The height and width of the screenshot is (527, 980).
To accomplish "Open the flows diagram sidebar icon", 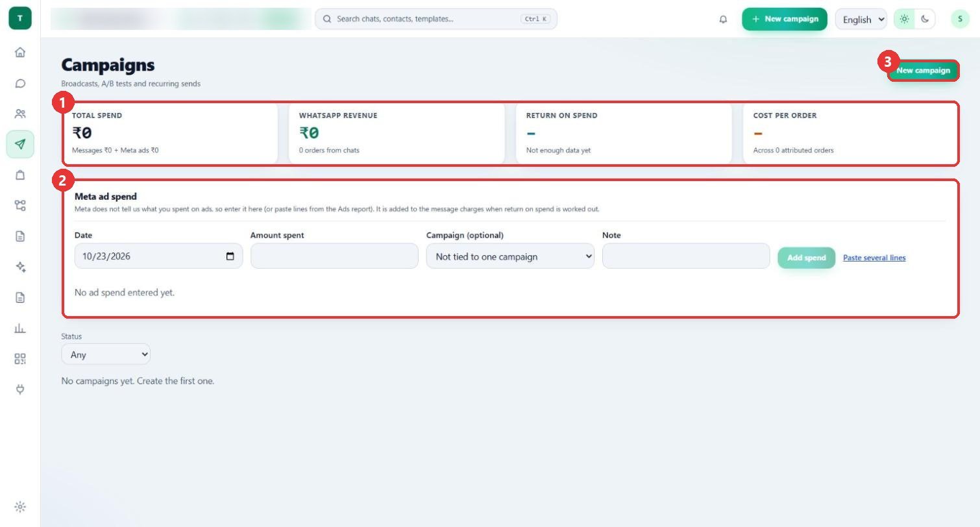I will coord(20,205).
